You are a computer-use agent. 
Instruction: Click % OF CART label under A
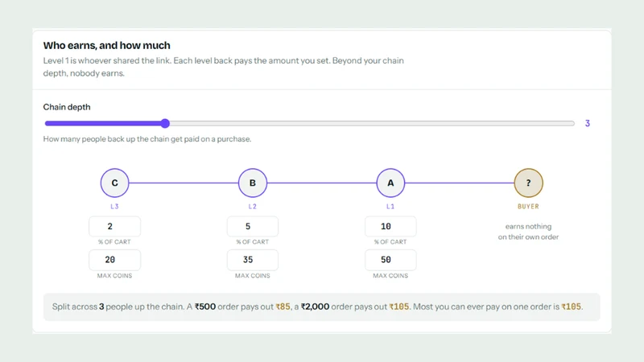click(390, 242)
